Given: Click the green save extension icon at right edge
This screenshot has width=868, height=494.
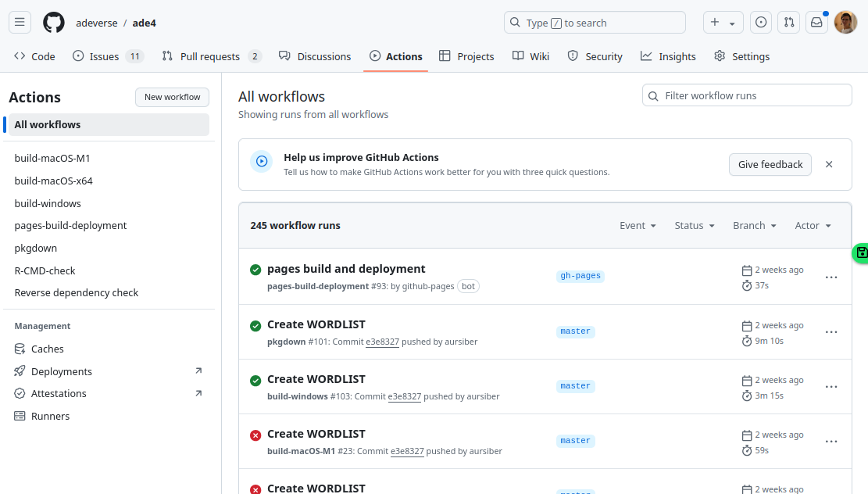Looking at the screenshot, I should click(x=861, y=253).
